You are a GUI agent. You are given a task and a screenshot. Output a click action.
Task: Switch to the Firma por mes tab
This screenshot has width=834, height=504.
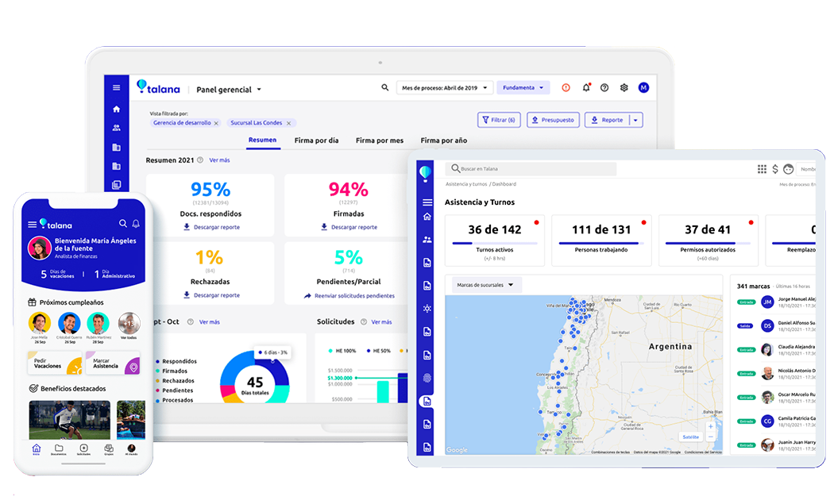coord(380,140)
